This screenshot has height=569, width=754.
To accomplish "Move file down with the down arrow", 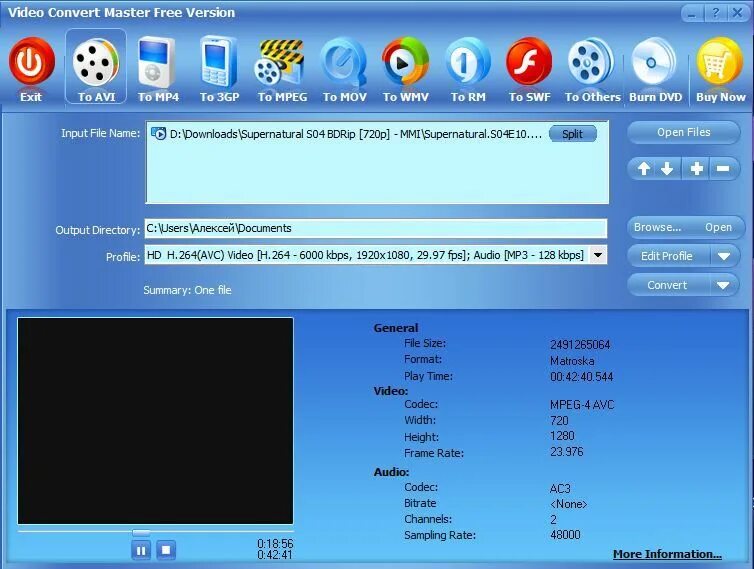I will [x=667, y=169].
